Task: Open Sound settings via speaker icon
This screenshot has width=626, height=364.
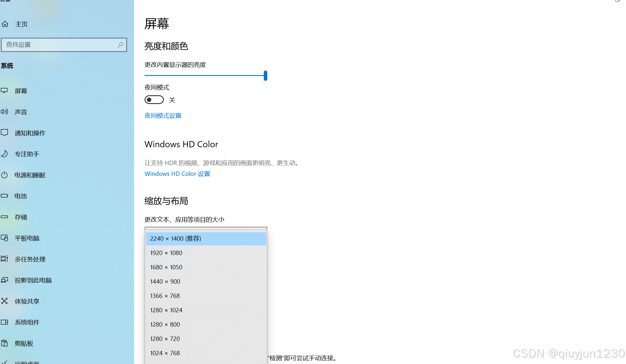Action: tap(4, 112)
